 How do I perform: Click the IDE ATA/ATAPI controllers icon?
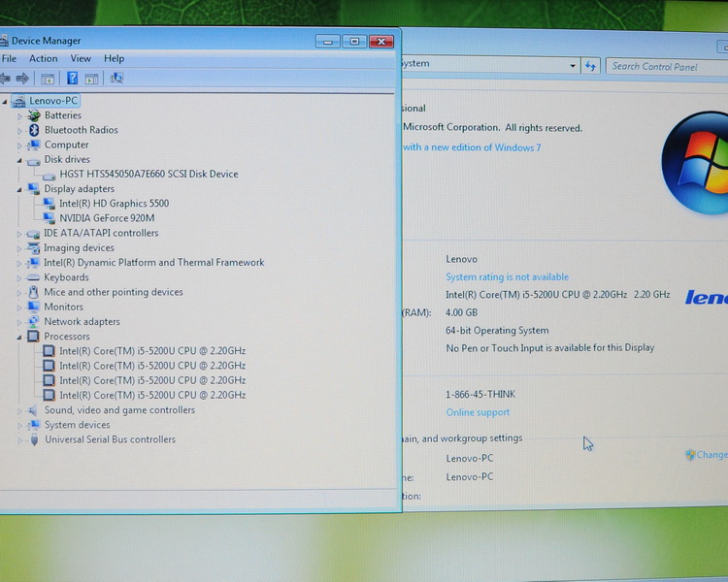click(x=33, y=234)
